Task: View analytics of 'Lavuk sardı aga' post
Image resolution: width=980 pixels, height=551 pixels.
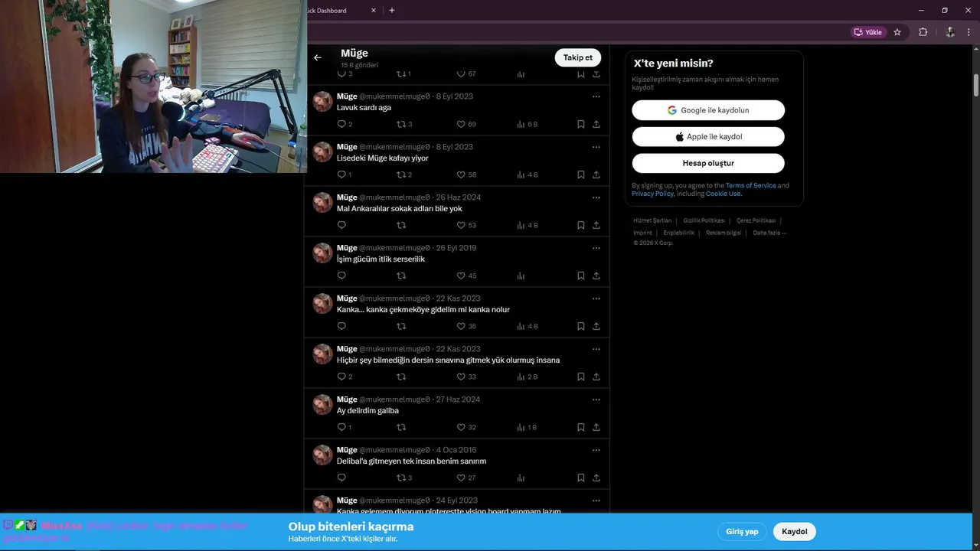Action: 521,124
